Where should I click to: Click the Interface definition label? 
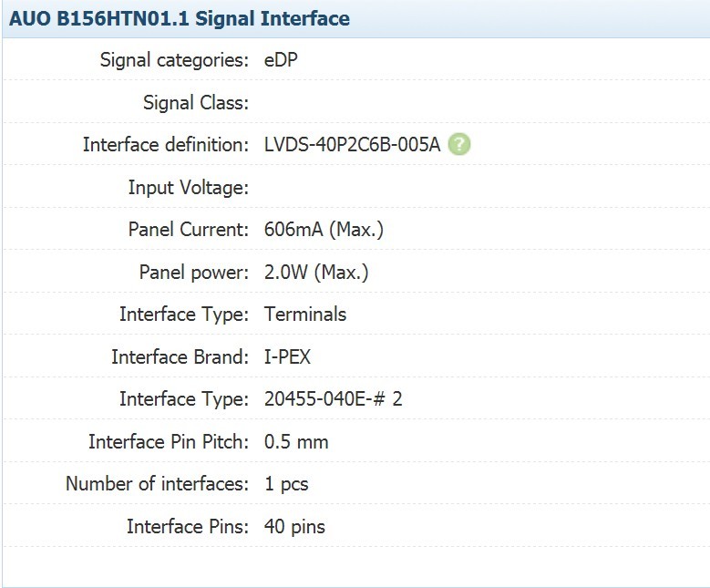click(166, 145)
